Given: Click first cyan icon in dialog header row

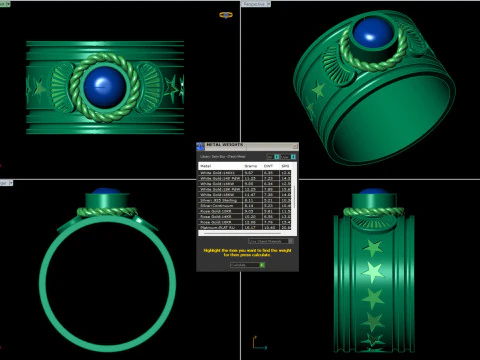Looking at the screenshot, I should tap(277, 157).
